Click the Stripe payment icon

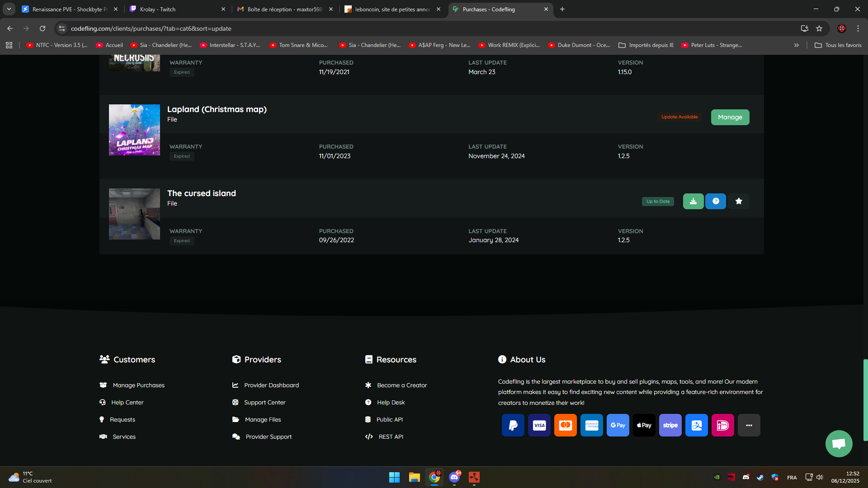coord(670,425)
